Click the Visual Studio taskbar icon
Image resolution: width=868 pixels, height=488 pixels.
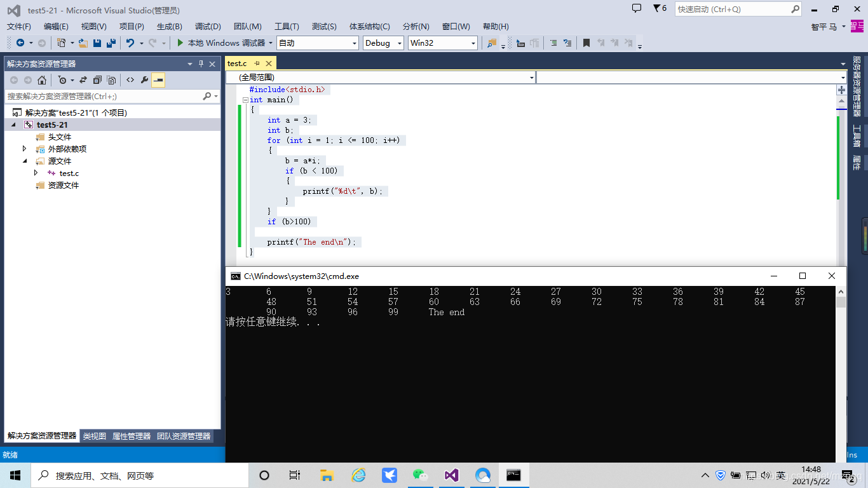coord(451,475)
